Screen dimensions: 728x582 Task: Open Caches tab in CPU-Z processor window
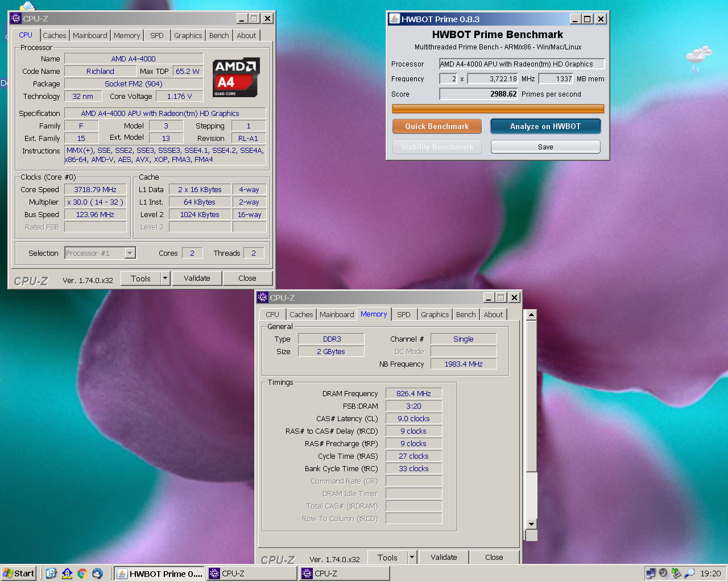point(55,35)
